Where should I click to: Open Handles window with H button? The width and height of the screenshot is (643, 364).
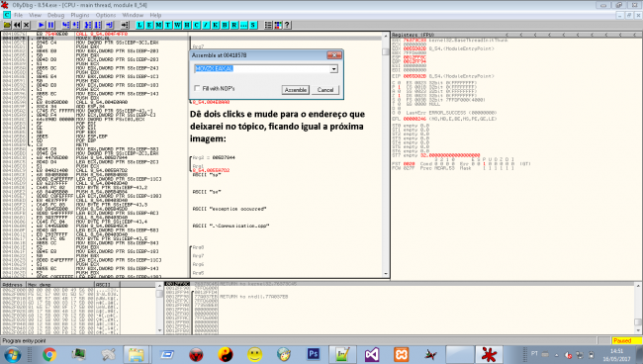pos(187,25)
